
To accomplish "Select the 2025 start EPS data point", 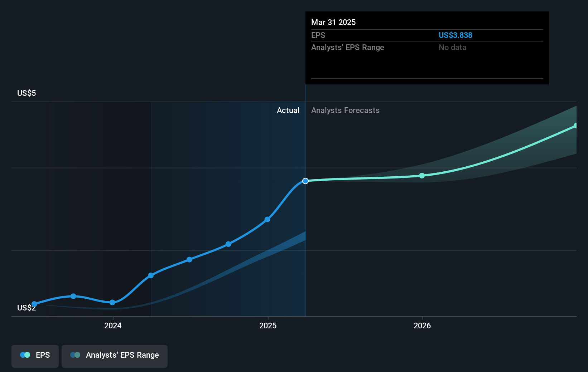I will coord(267,219).
